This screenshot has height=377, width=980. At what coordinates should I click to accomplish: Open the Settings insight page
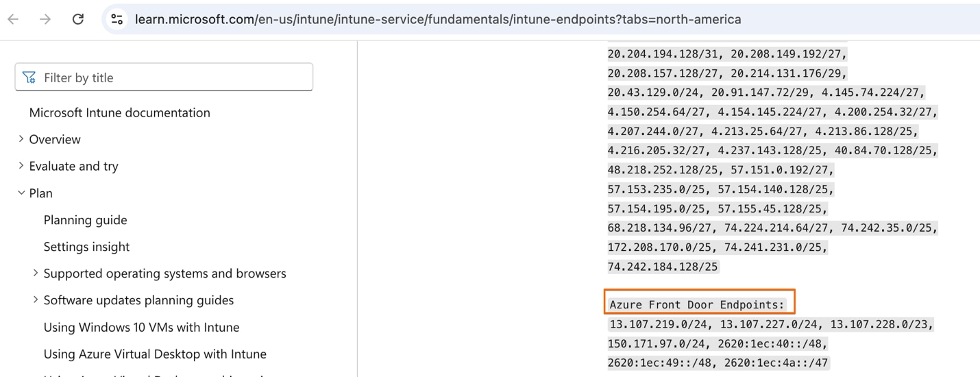tap(86, 247)
